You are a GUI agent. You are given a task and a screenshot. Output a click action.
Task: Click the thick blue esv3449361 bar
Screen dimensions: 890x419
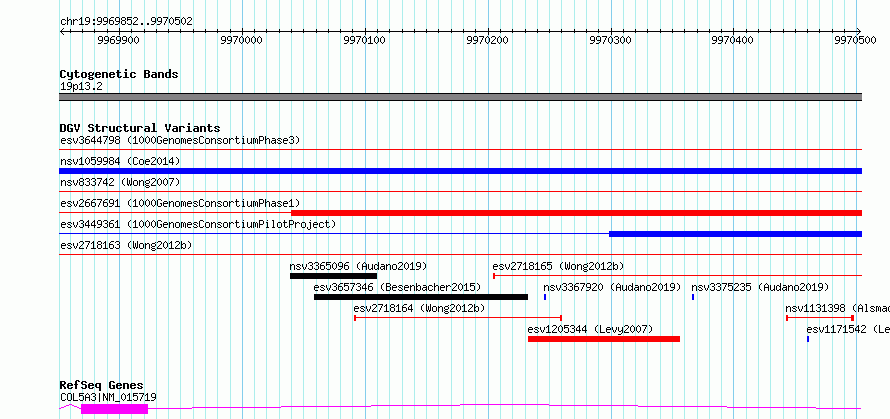click(x=736, y=234)
